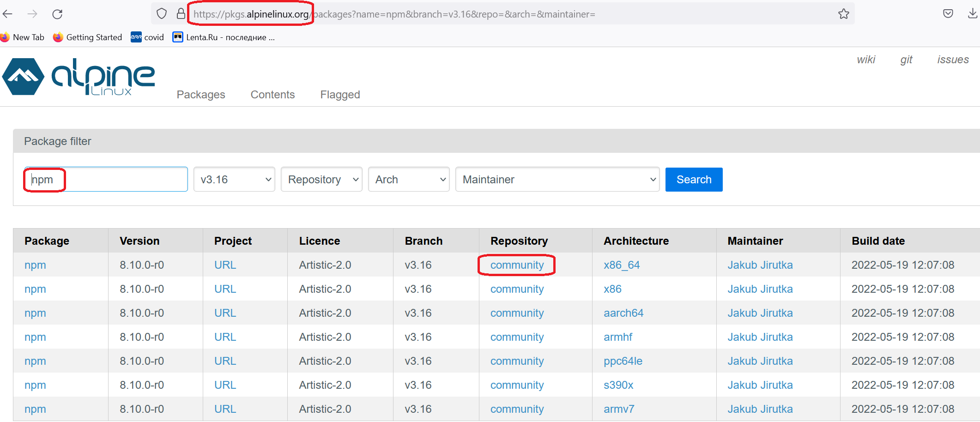
Task: Follow the wiki link in the header
Action: [x=866, y=60]
